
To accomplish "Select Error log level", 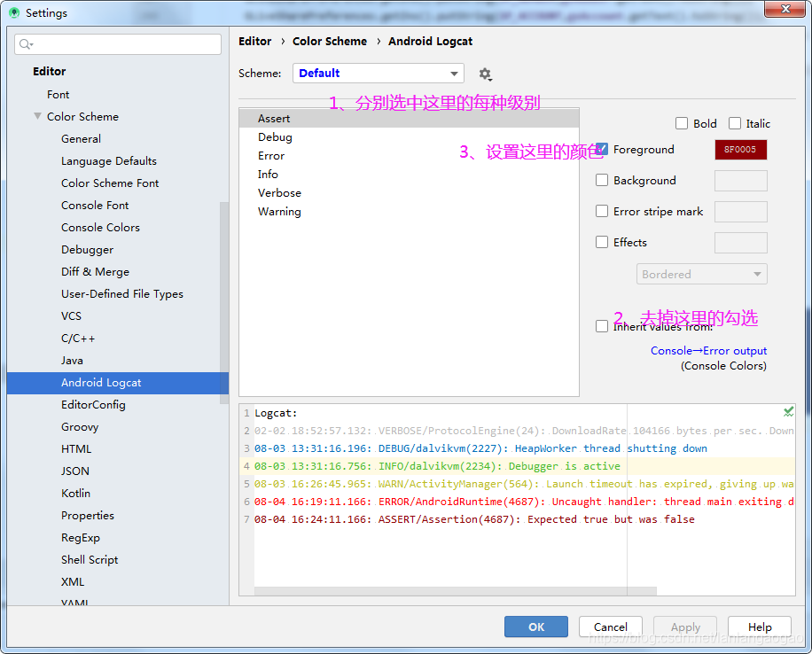I will point(410,156).
